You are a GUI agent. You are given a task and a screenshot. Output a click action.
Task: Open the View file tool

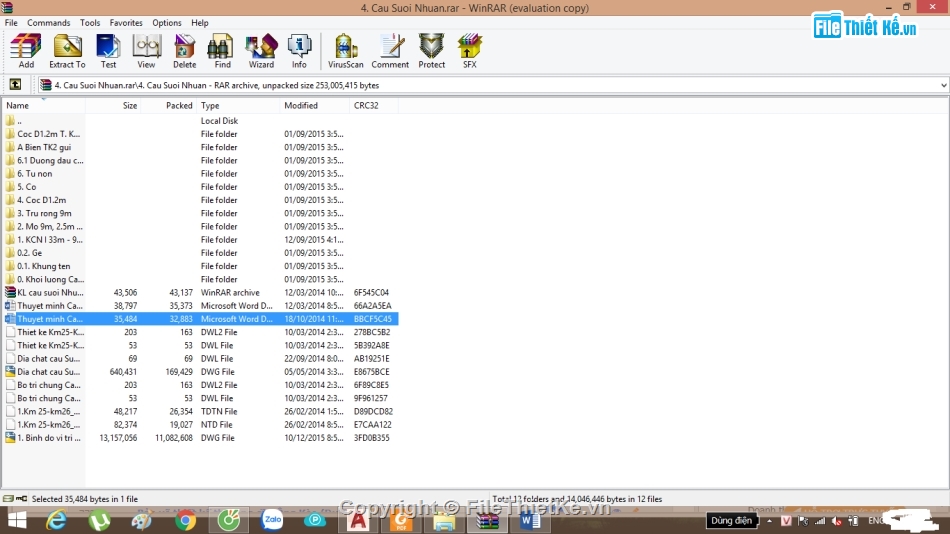click(x=146, y=51)
